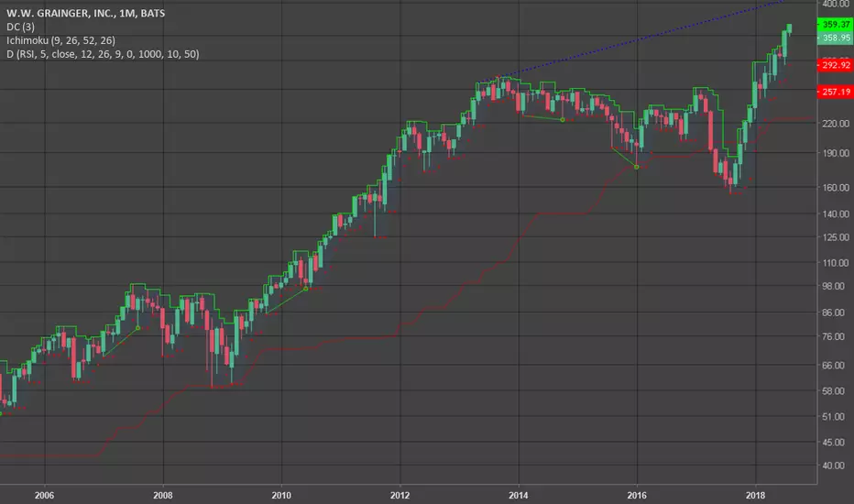The image size is (854, 504).
Task: Click the 40.00 level on price scale
Action: pos(836,466)
